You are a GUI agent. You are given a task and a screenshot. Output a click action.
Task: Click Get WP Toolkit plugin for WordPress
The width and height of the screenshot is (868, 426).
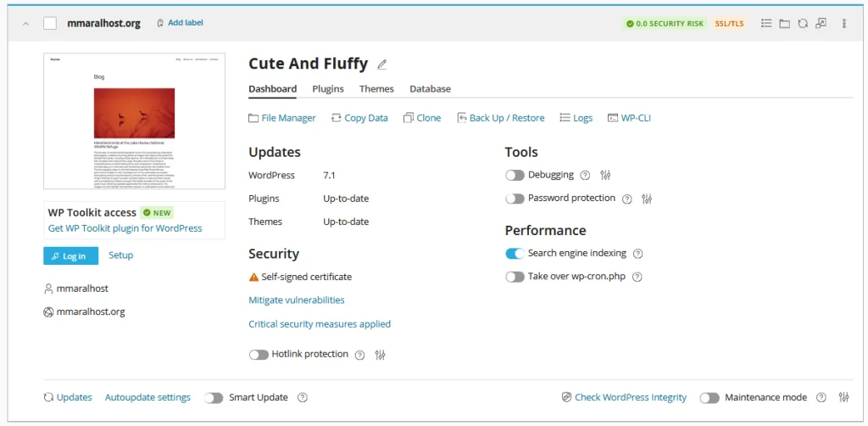(125, 228)
